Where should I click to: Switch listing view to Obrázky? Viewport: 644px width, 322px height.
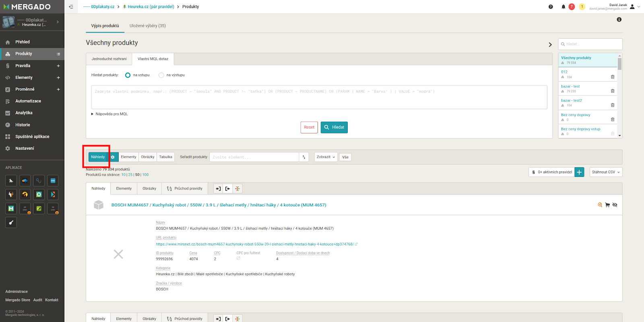(148, 157)
